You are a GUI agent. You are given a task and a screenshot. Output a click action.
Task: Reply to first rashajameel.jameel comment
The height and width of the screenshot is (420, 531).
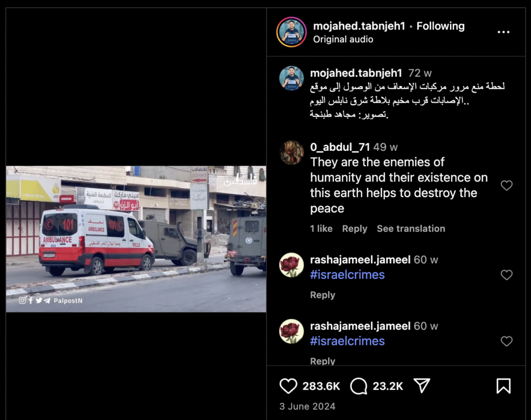click(x=323, y=295)
